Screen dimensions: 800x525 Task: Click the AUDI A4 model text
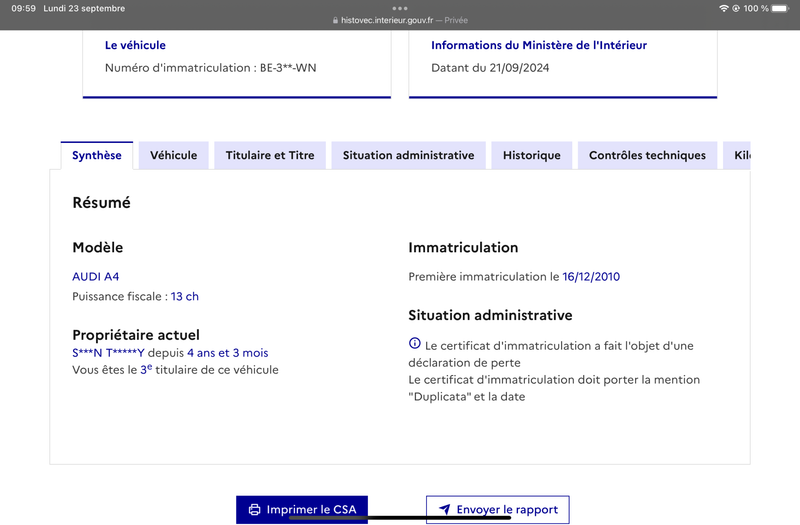pyautogui.click(x=95, y=277)
